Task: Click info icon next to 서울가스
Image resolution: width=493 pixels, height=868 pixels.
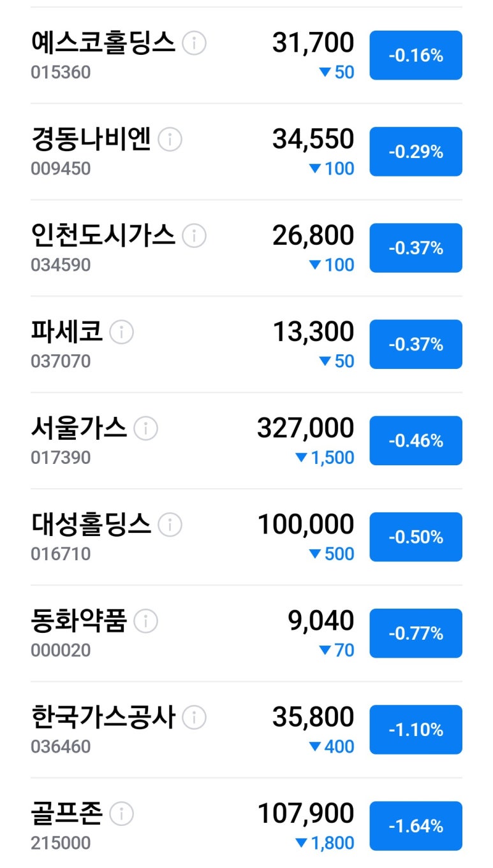Action: pos(146,428)
